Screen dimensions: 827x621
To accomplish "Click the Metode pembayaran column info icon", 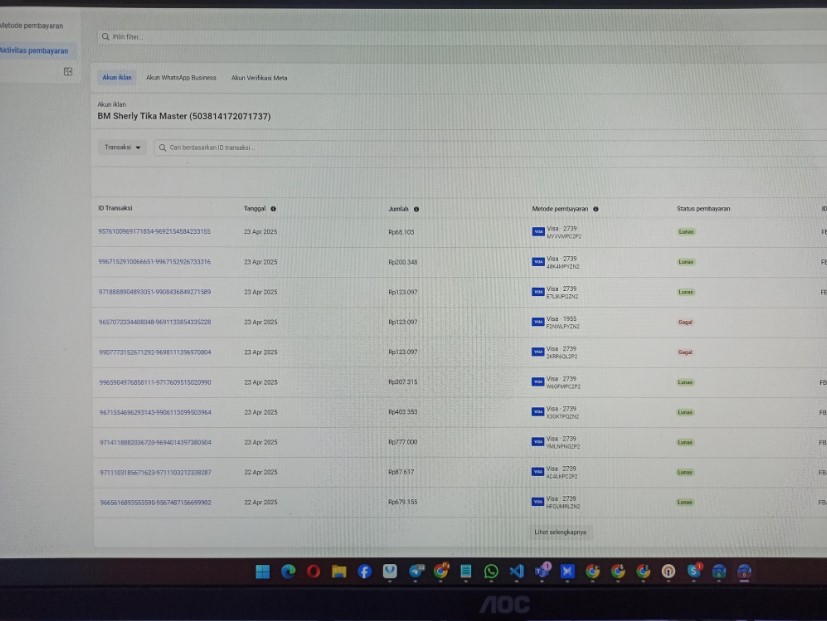I will pos(595,209).
